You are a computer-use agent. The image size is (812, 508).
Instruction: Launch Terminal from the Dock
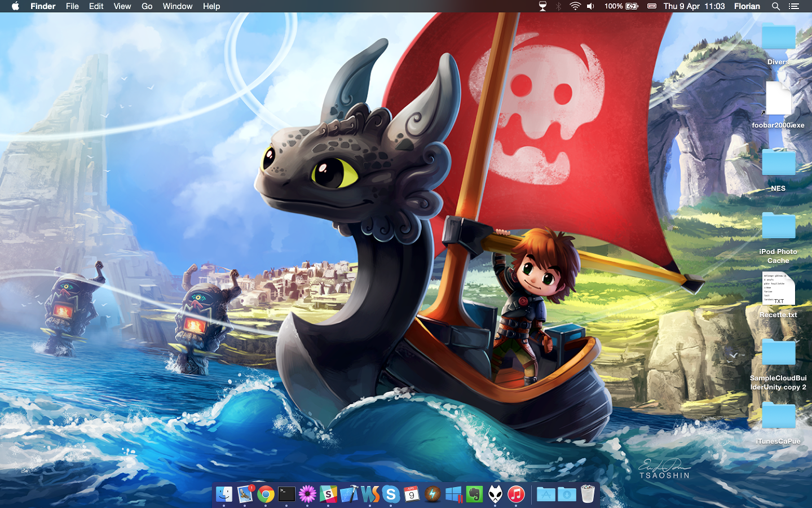(x=286, y=494)
